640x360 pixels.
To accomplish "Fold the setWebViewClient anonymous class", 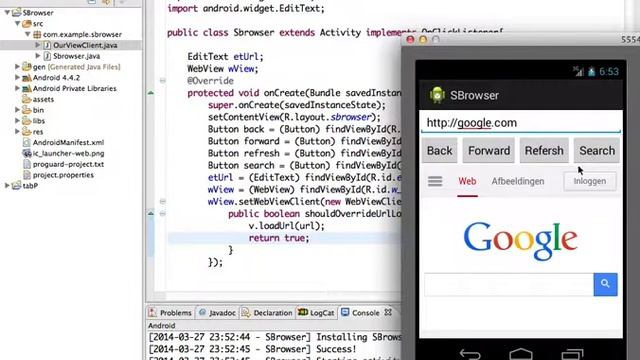I will click(162, 202).
